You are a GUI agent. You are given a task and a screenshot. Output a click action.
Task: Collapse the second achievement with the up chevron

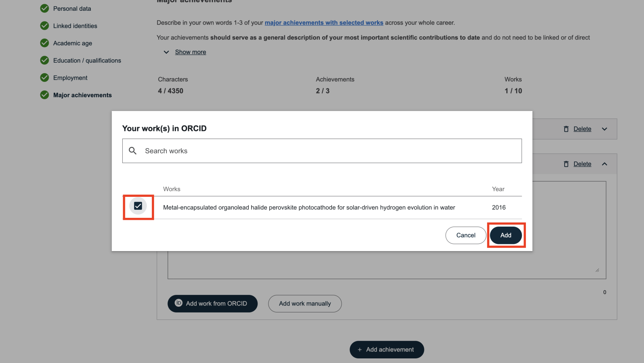point(605,164)
